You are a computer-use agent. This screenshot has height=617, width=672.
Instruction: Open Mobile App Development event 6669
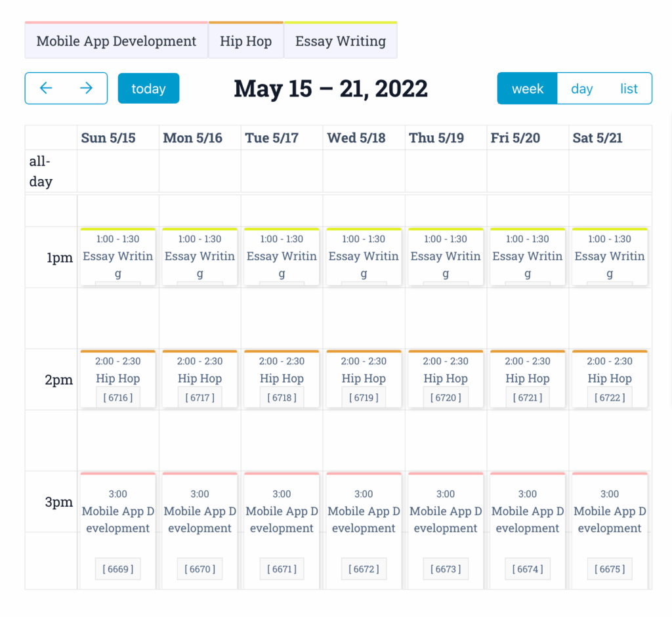[118, 531]
